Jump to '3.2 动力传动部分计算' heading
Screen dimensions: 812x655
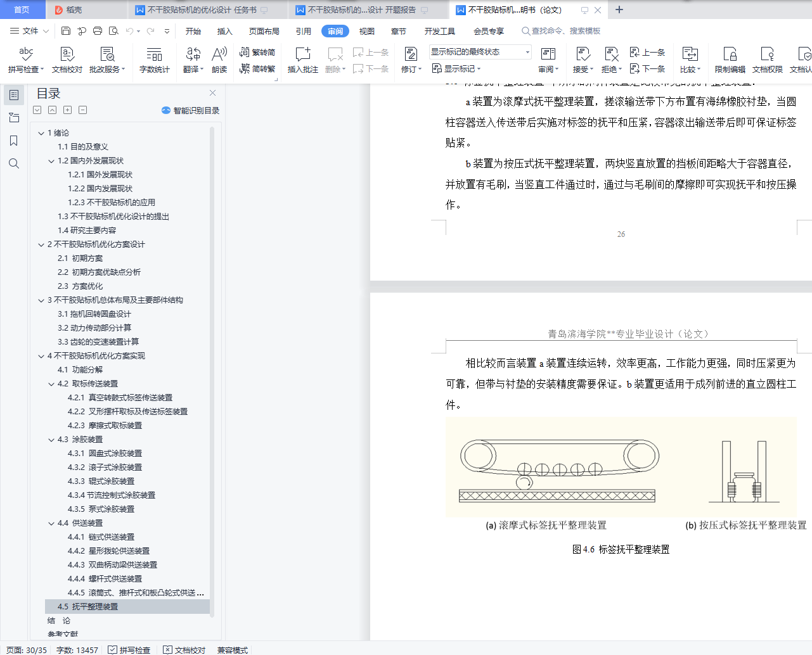click(x=94, y=328)
